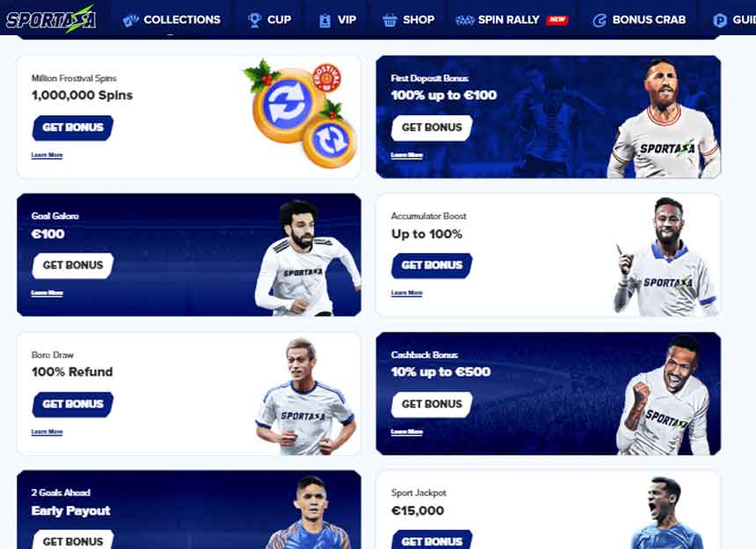Get the First Deposit Bonus
The image size is (756, 549).
coord(432,128)
